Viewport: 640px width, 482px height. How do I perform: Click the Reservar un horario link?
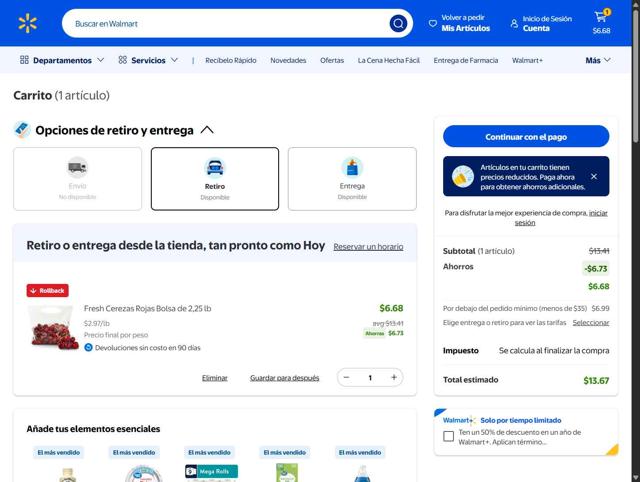[368, 246]
